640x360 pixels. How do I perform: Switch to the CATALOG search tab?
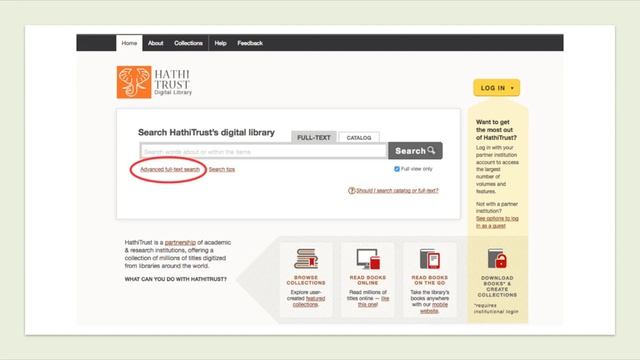coord(359,138)
